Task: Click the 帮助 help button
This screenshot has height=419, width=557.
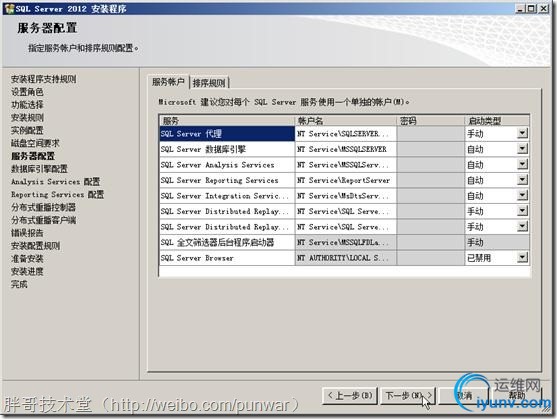Action: [517, 395]
